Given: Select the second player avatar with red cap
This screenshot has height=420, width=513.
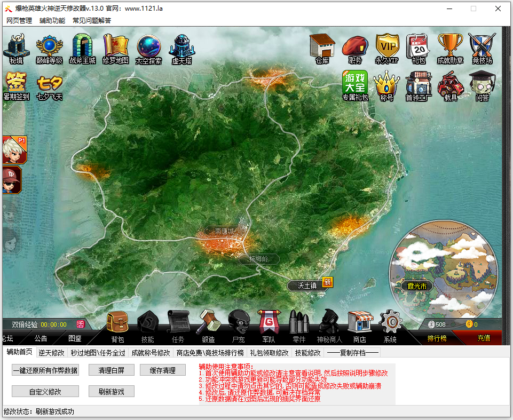Looking at the screenshot, I should (12, 180).
